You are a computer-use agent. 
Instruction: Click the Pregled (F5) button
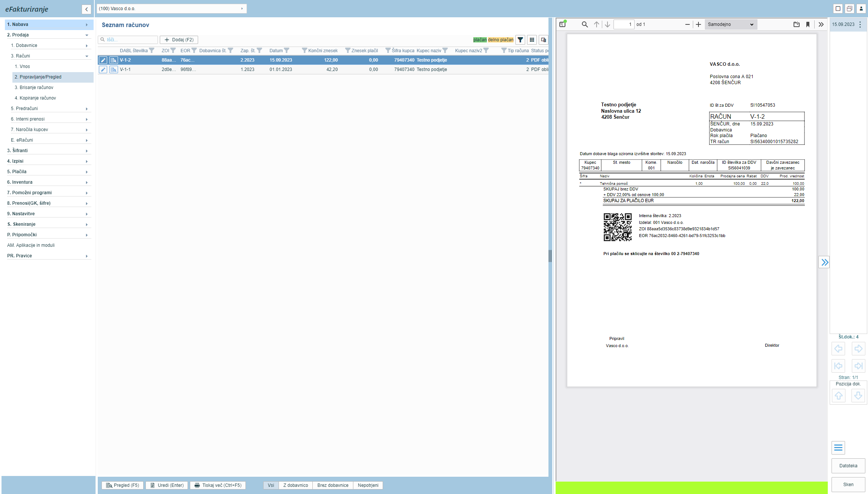[123, 485]
